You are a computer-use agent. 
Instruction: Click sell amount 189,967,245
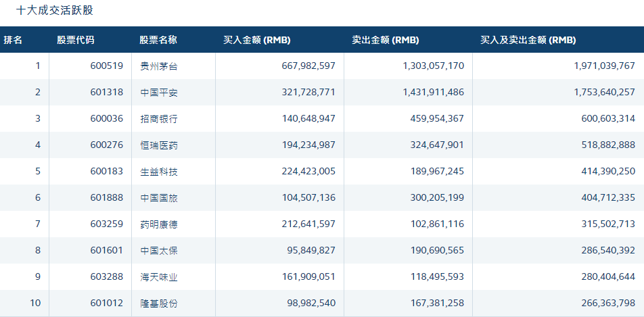point(437,171)
